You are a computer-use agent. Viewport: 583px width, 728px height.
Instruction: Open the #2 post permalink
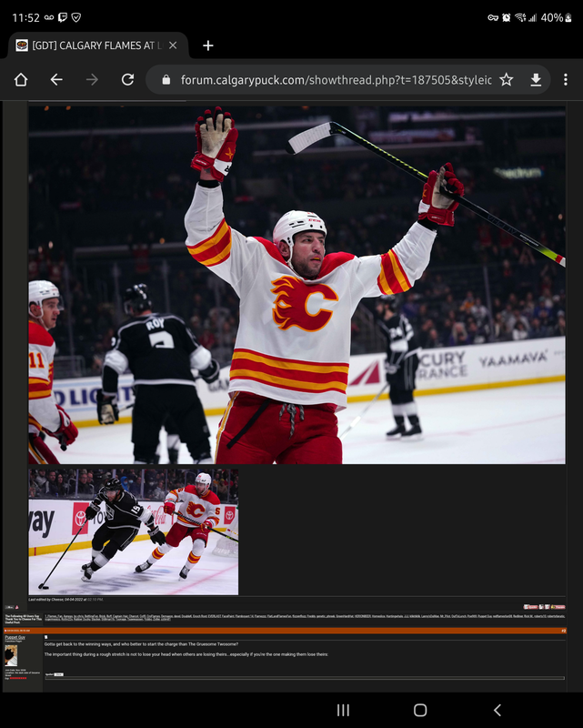[564, 631]
